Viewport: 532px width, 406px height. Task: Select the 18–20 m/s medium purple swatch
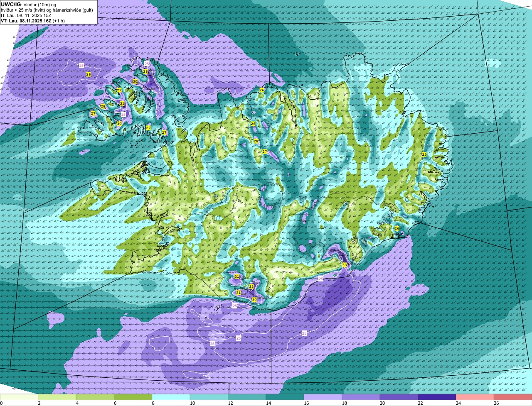(x=361, y=397)
